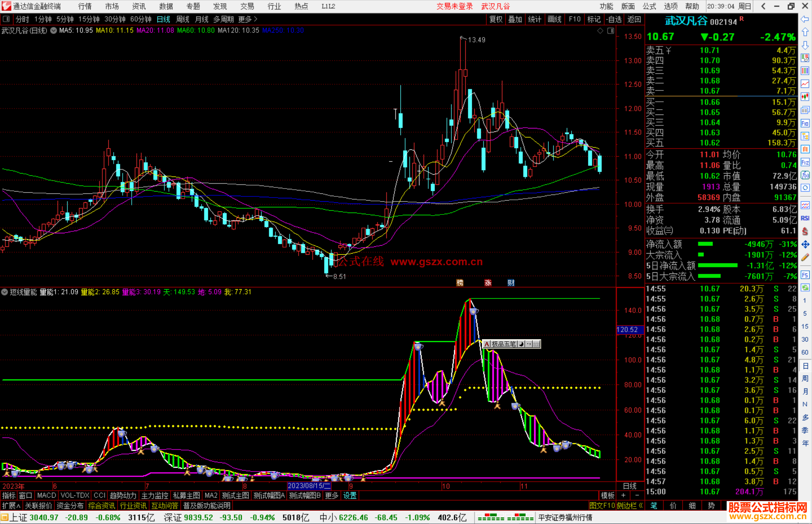The width and height of the screenshot is (812, 524).
Task: Open the F10 sidebar icon
Action: point(805,124)
